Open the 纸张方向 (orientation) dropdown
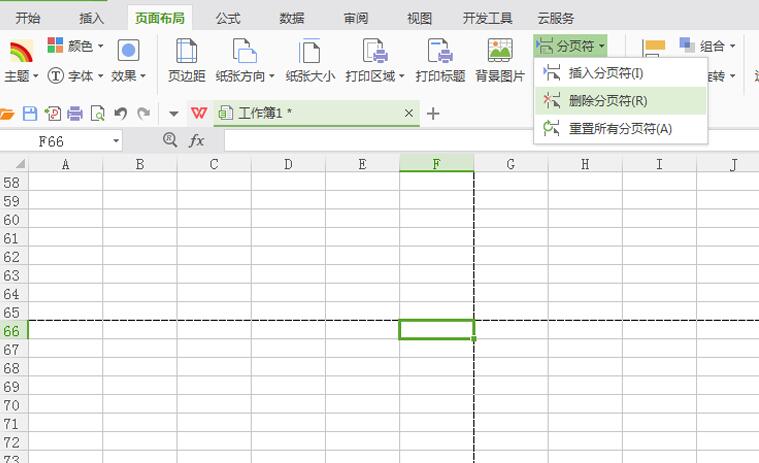Screen dimensions: 759x463 [245, 76]
